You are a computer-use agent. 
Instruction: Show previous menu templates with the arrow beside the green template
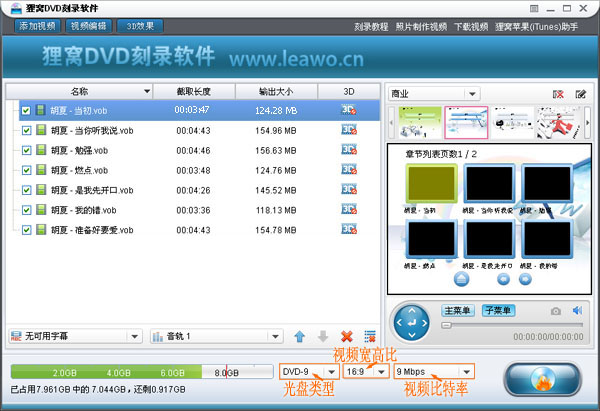point(391,122)
